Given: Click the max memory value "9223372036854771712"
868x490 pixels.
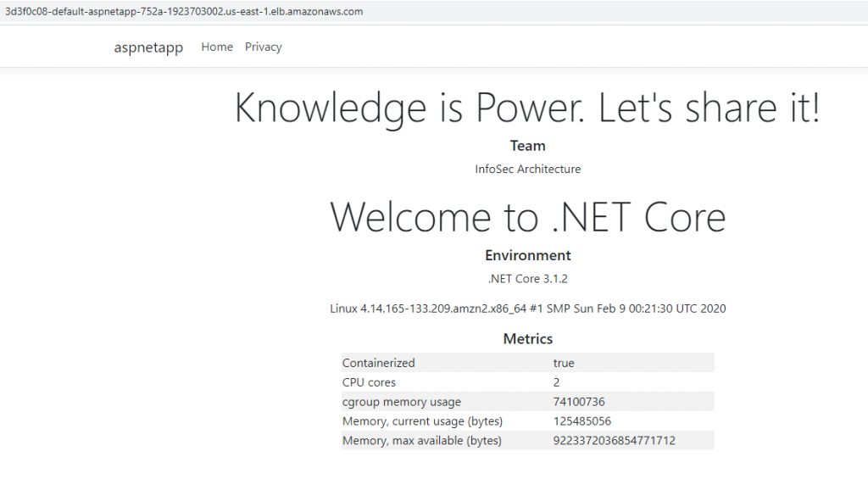Looking at the screenshot, I should point(614,440).
